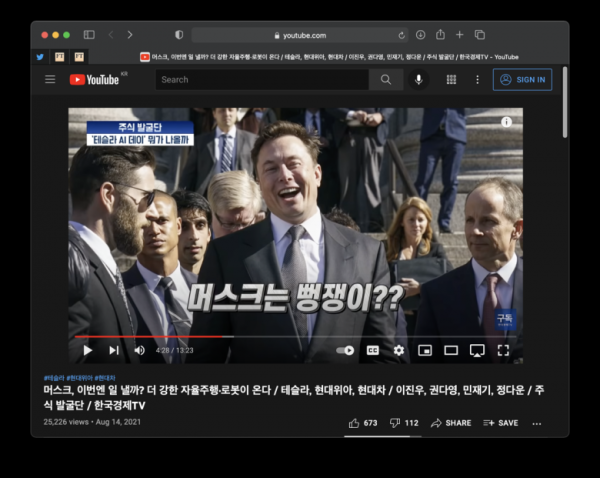Go forward with the Safari forward arrow

tap(130, 35)
